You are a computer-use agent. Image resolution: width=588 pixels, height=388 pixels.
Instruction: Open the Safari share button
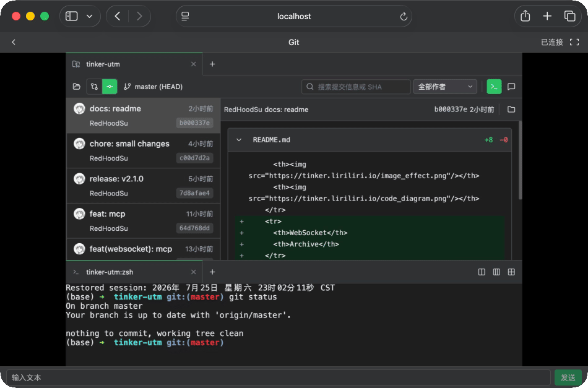[x=525, y=16]
